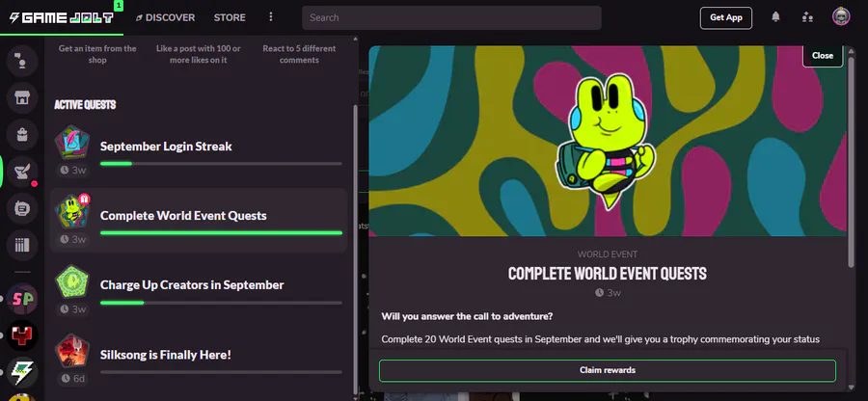The width and height of the screenshot is (868, 401).
Task: Click 'Get an item from the shop'
Action: [x=97, y=54]
